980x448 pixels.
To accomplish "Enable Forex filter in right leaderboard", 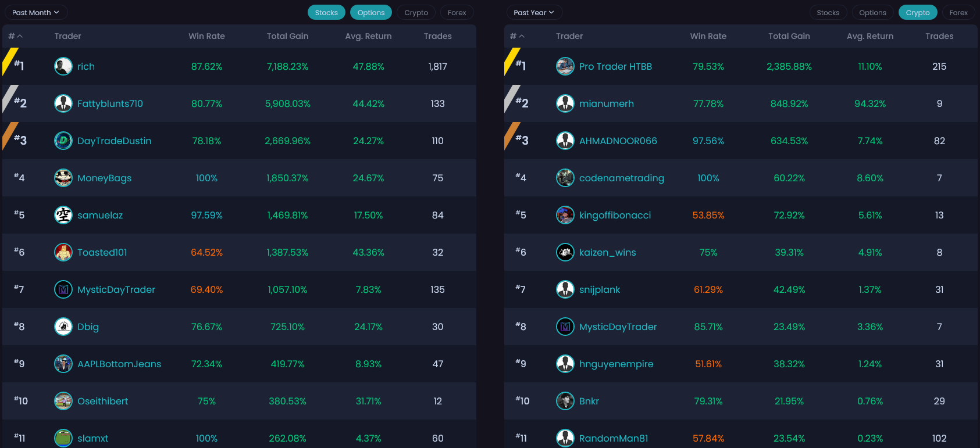I will tap(958, 13).
